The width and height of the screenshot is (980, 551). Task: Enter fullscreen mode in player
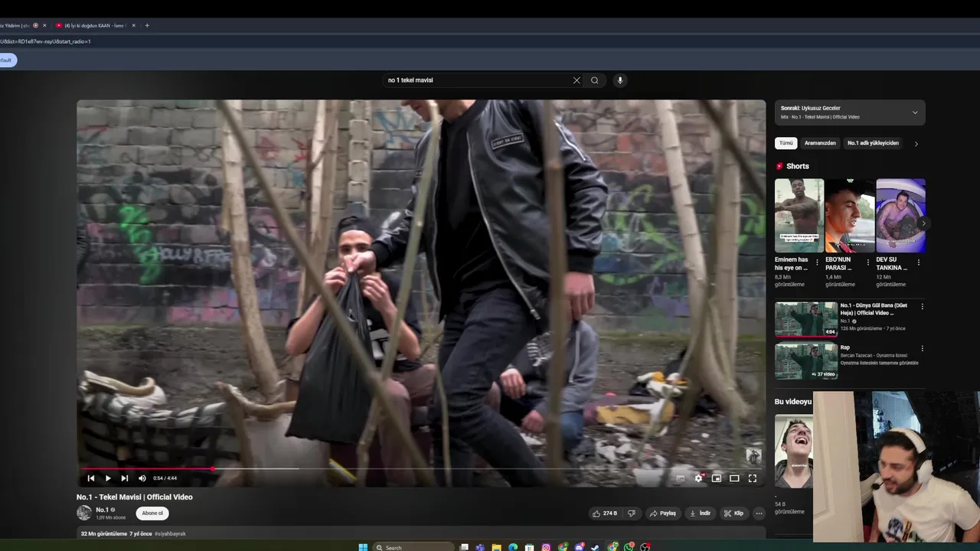[753, 478]
